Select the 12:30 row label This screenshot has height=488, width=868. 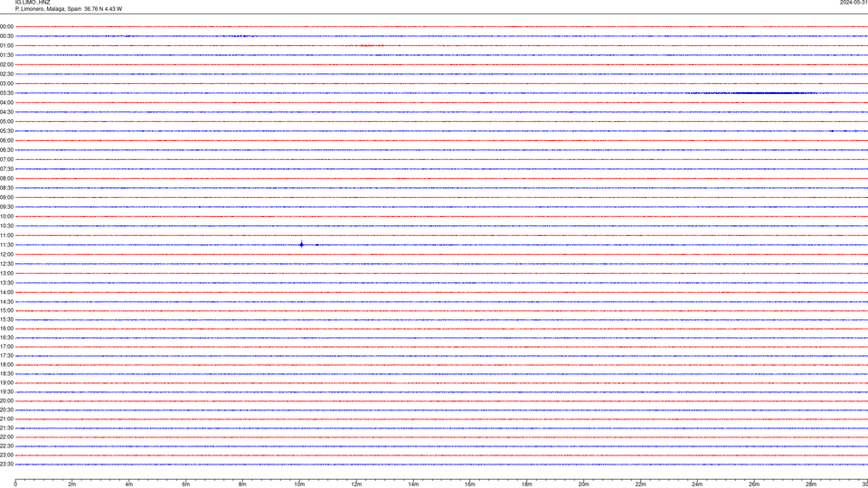6,264
